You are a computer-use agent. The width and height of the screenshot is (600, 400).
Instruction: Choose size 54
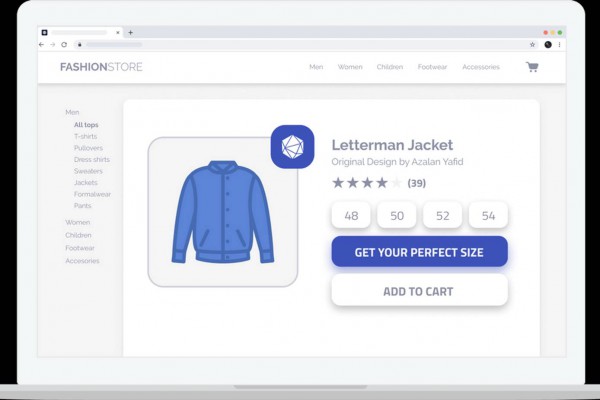click(x=488, y=215)
